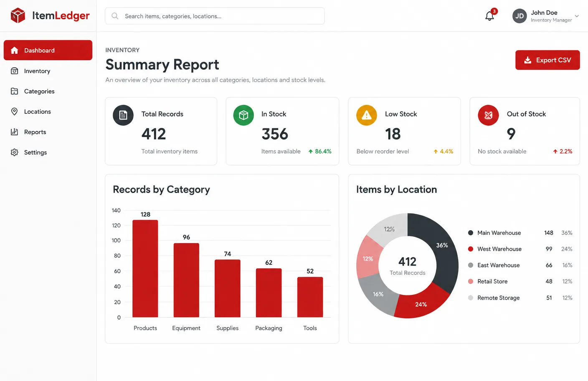Click the 24% red donut segment
The height and width of the screenshot is (381, 588).
[421, 305]
